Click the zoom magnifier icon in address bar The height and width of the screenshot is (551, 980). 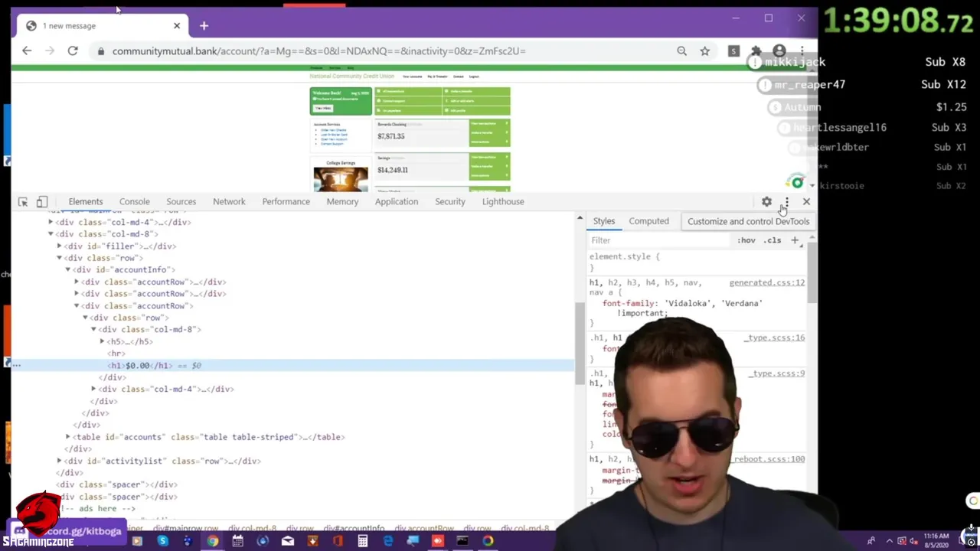[x=681, y=51]
